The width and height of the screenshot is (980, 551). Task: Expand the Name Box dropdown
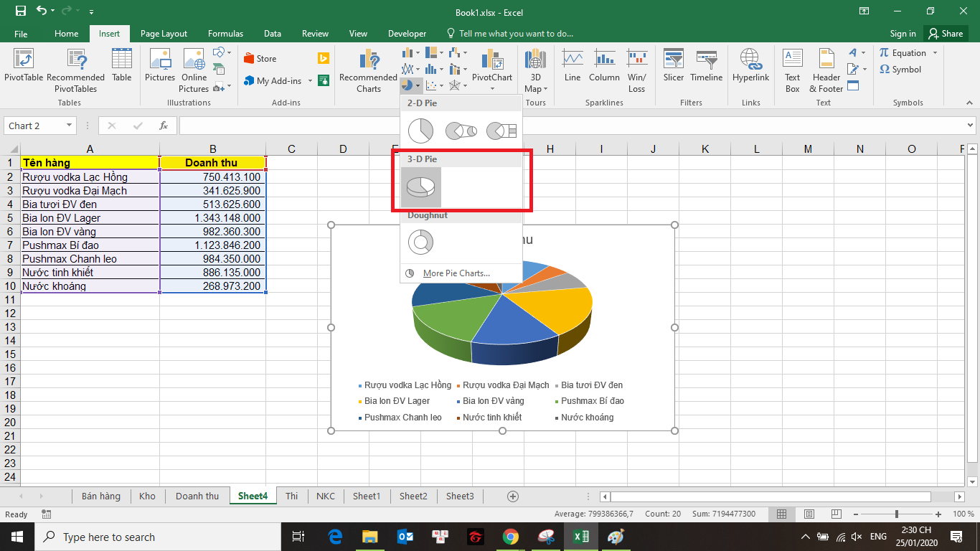[x=70, y=126]
